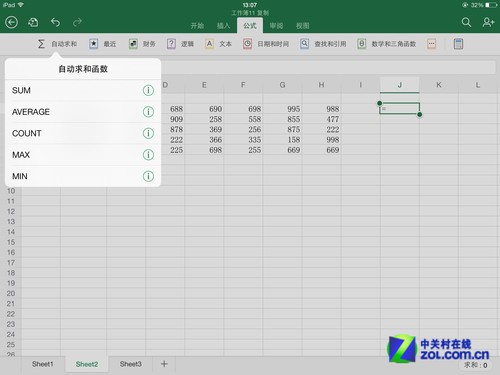Open the search magnifier icon

coord(466,22)
